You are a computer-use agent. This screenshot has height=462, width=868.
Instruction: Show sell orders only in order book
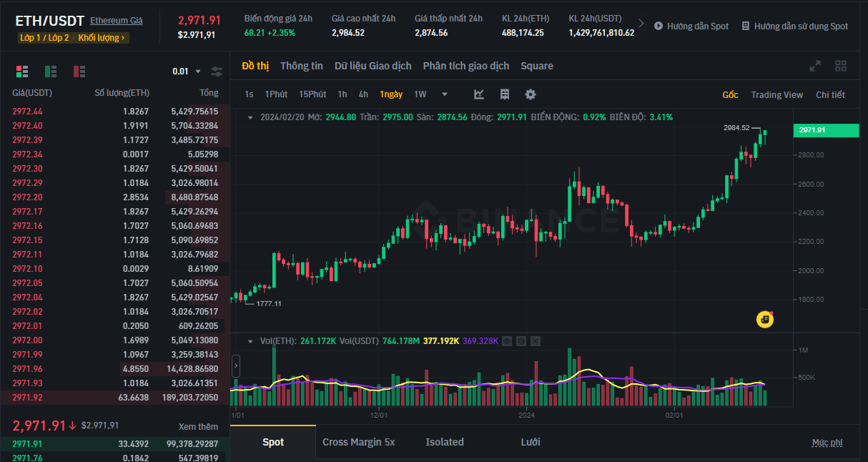point(79,71)
